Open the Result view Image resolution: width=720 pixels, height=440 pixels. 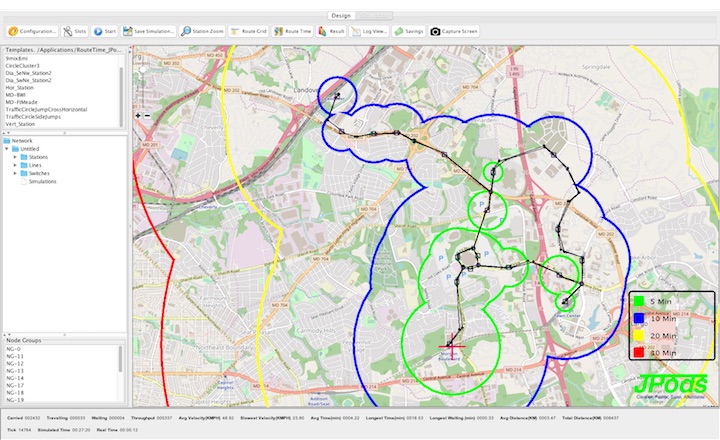pyautogui.click(x=332, y=31)
